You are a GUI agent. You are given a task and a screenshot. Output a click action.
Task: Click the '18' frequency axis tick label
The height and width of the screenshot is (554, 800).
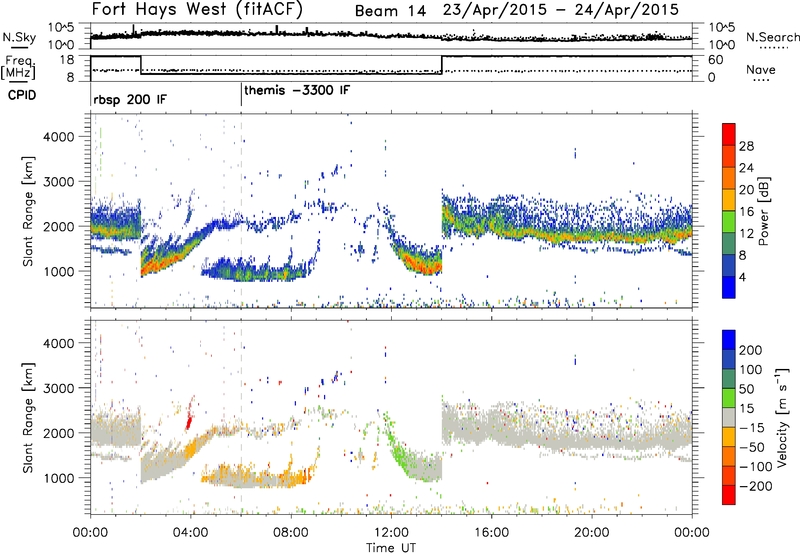coord(66,59)
